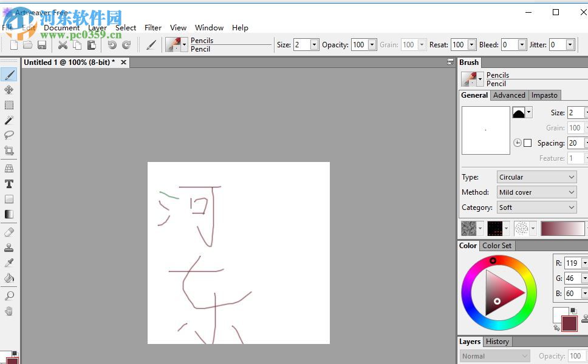Undo the last stroke
The height and width of the screenshot is (364, 588).
coord(112,44)
